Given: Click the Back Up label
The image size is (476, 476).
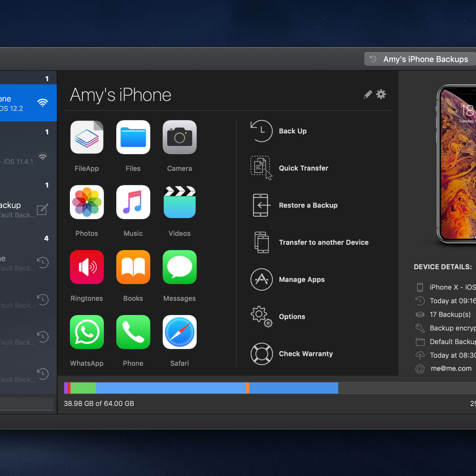Looking at the screenshot, I should pos(293,131).
